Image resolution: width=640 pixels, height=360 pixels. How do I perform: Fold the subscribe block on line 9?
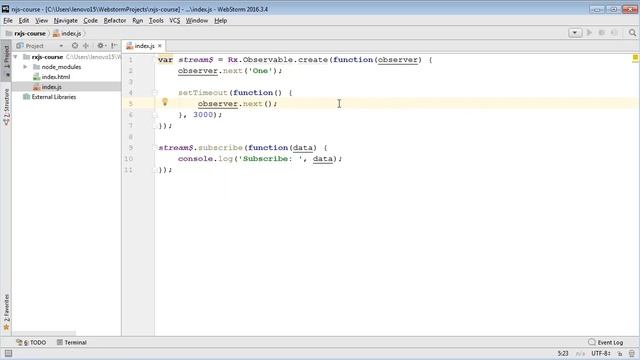tap(156, 148)
